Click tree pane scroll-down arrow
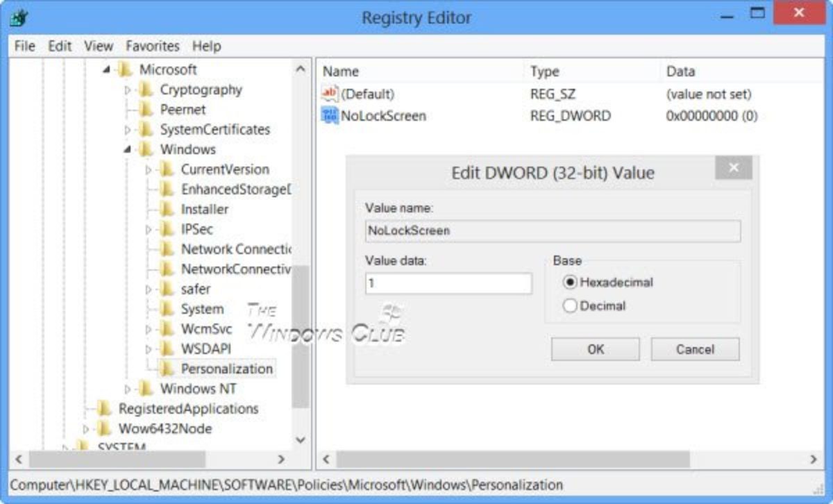The width and height of the screenshot is (833, 504). coord(301,439)
